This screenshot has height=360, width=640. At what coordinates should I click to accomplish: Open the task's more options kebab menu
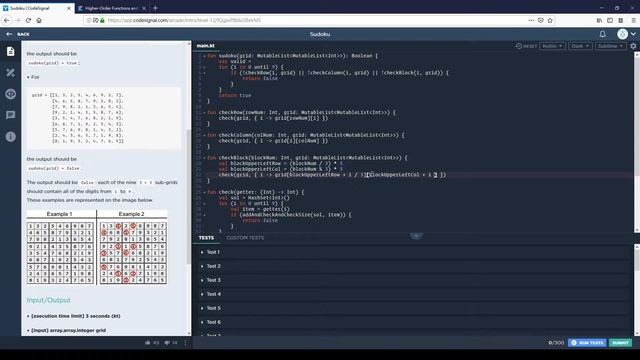tap(185, 343)
